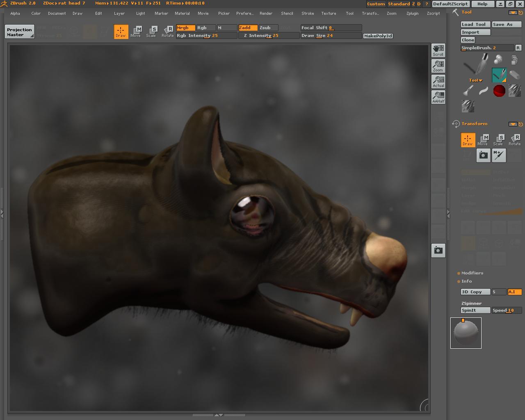The height and width of the screenshot is (420, 525).
Task: Open the Tool popup dropdown arrow
Action: 476,80
